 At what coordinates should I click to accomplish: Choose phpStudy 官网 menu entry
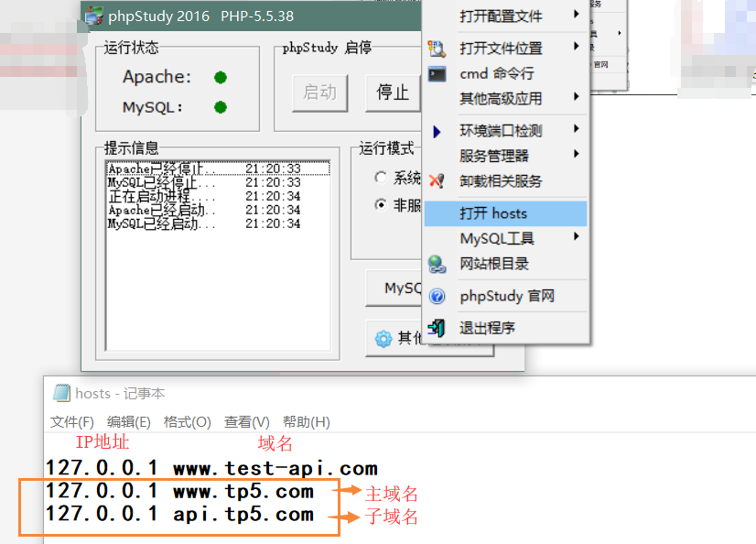click(505, 296)
